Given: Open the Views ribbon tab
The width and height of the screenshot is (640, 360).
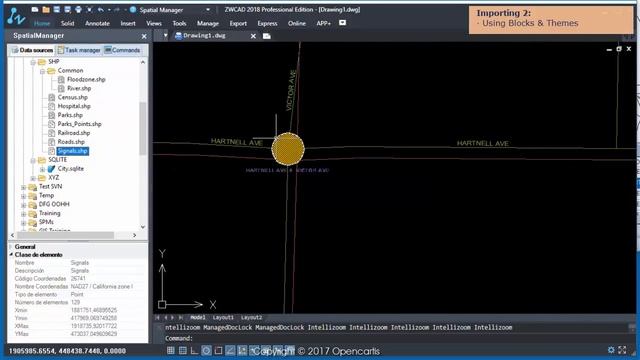Looking at the screenshot, I should tap(154, 23).
